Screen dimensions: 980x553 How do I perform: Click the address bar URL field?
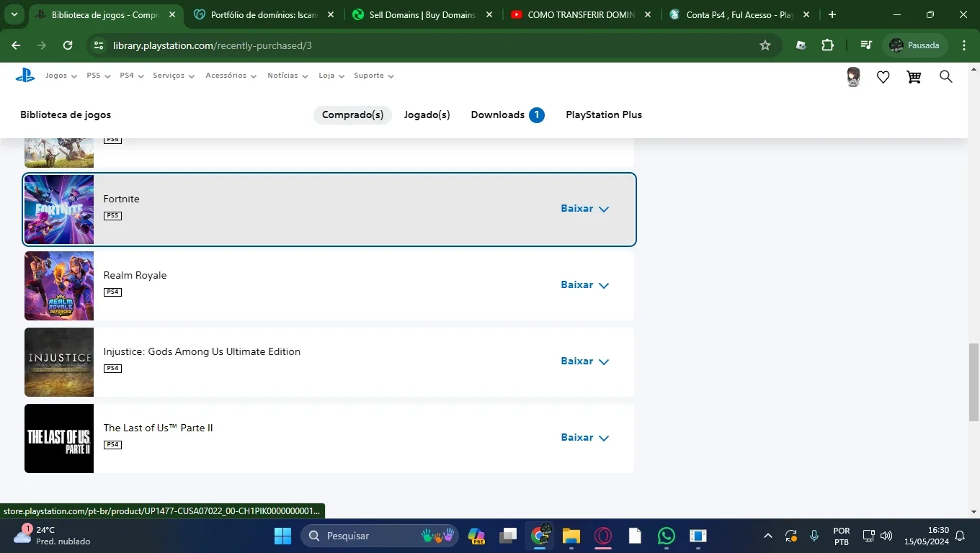[432, 45]
